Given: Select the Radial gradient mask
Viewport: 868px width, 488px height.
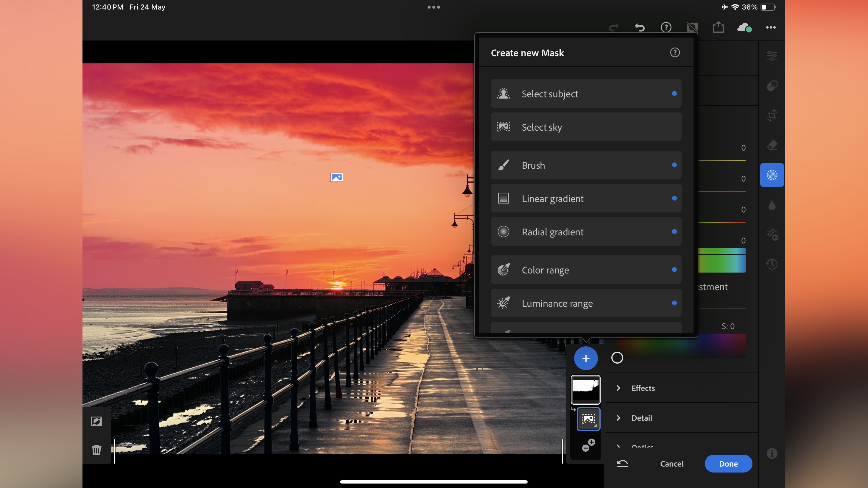Looking at the screenshot, I should 586,232.
